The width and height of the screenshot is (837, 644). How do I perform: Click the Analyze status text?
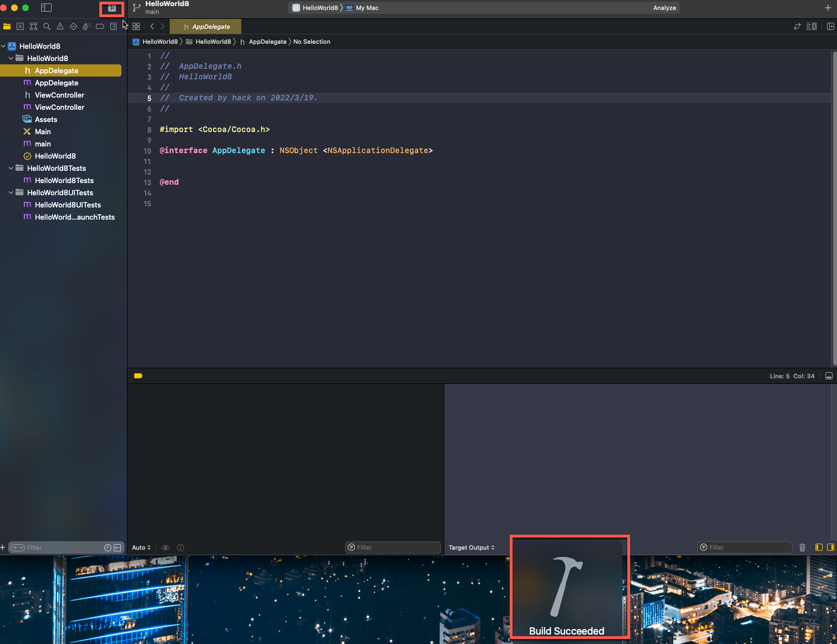[664, 8]
